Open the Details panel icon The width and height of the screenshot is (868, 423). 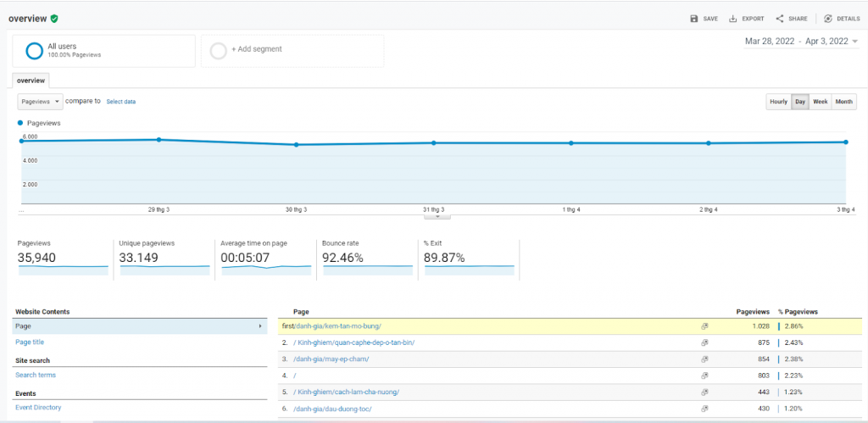[828, 19]
